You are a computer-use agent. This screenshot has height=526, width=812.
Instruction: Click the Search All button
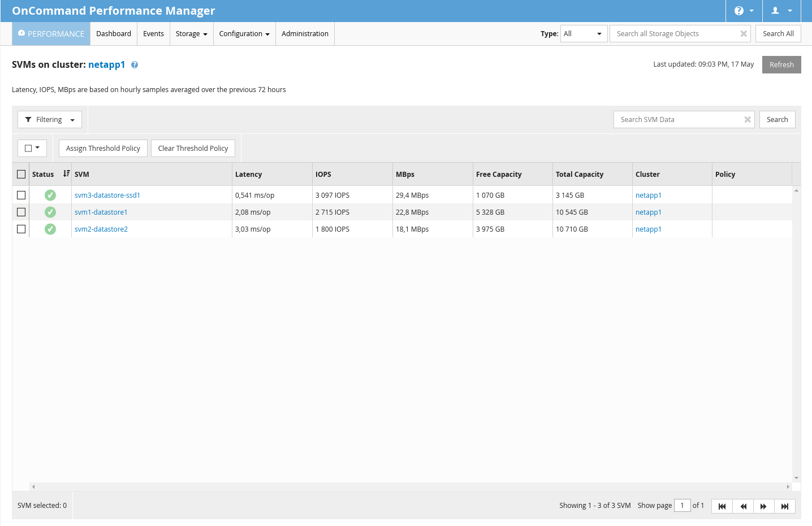778,34
